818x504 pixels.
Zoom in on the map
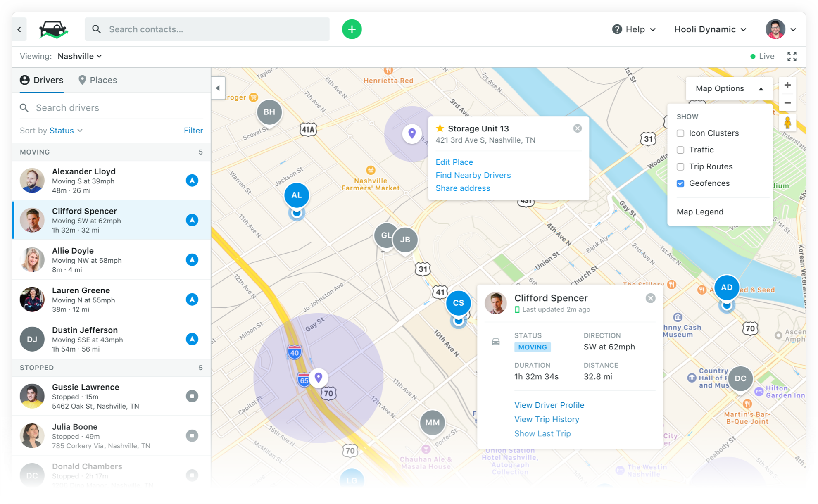[787, 86]
